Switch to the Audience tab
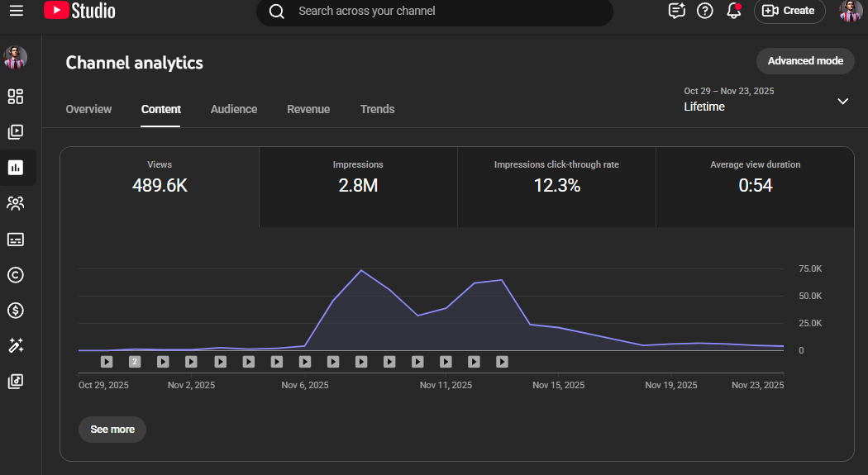The image size is (868, 475). [x=234, y=109]
